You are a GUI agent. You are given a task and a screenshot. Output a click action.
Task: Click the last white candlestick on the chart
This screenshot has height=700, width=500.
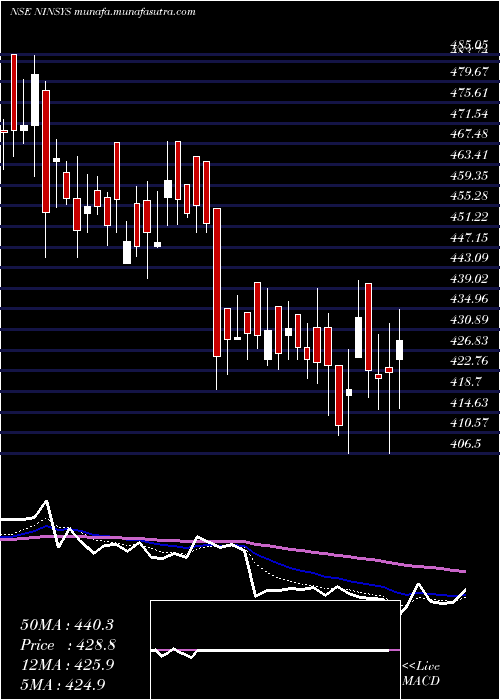pos(400,350)
